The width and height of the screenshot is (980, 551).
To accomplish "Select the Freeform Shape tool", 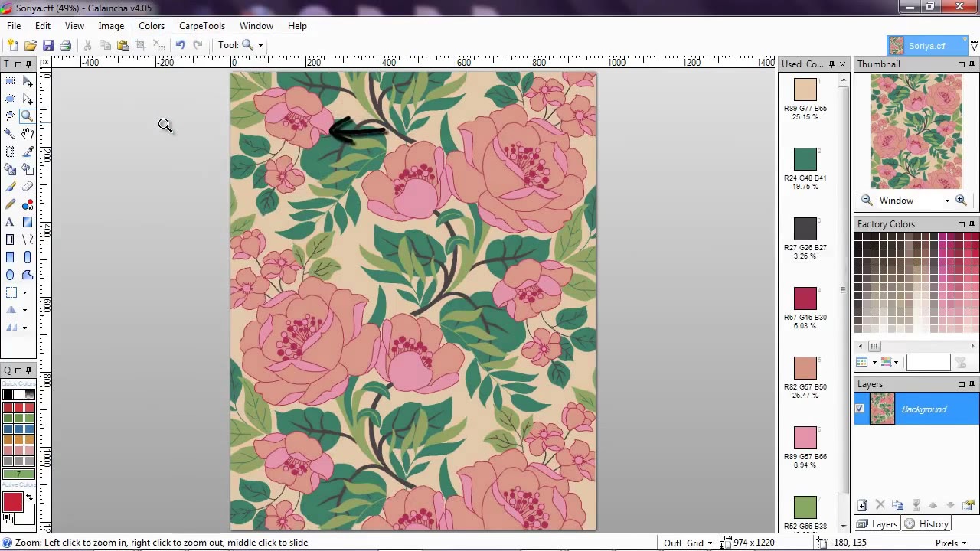I will coord(28,275).
